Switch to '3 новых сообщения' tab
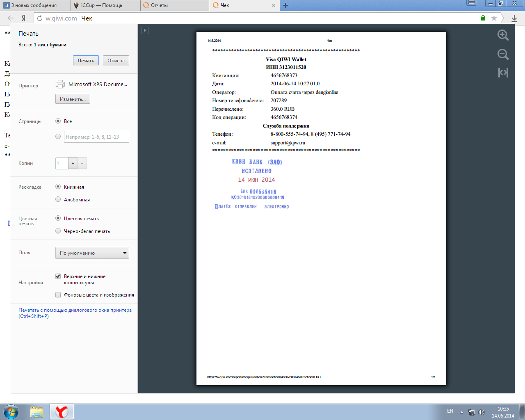Viewport: 525px width, 420px height. click(x=34, y=5)
